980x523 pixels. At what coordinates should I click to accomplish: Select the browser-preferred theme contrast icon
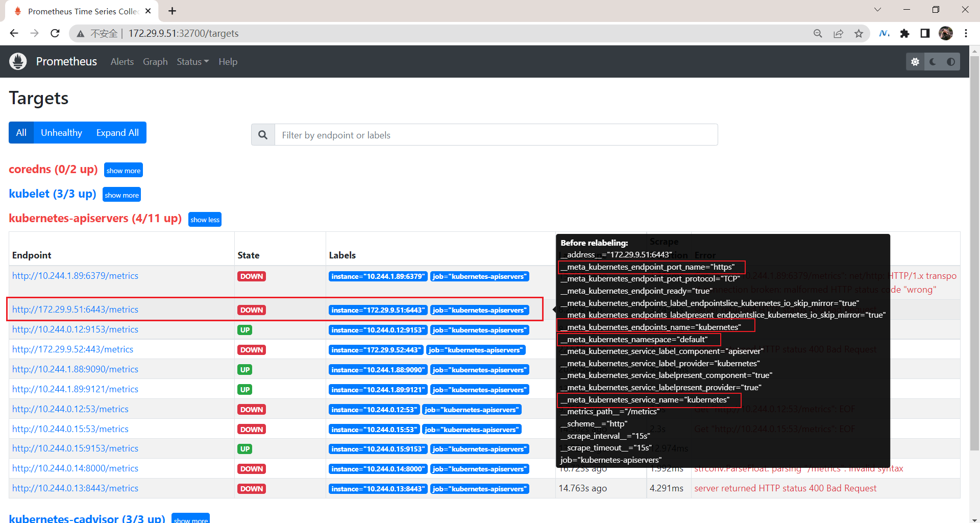(x=951, y=62)
